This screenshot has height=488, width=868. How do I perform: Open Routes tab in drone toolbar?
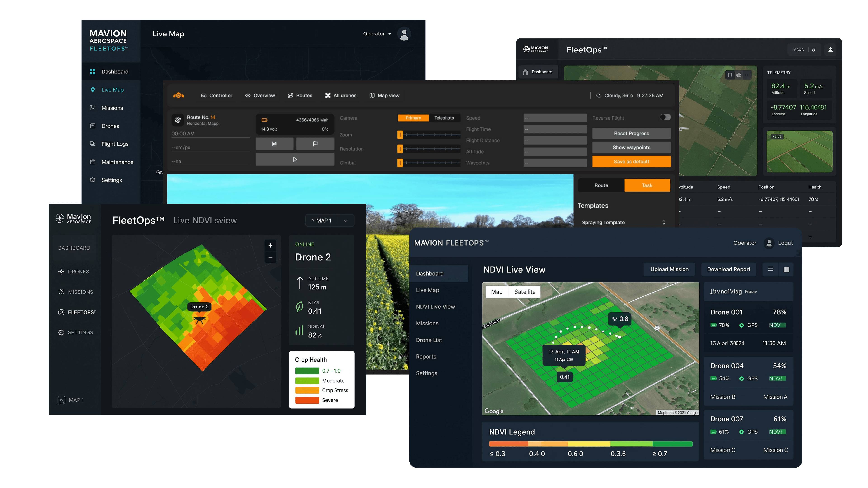(300, 95)
